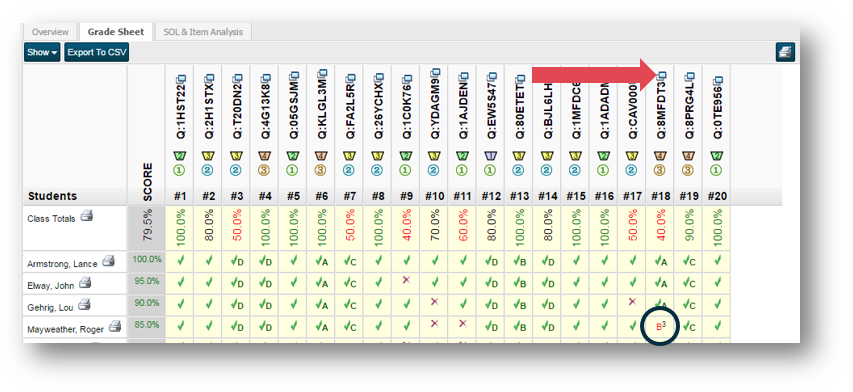Click the circled 1 icon in column #20
Viewport: 853px width, 392px height.
(x=716, y=170)
